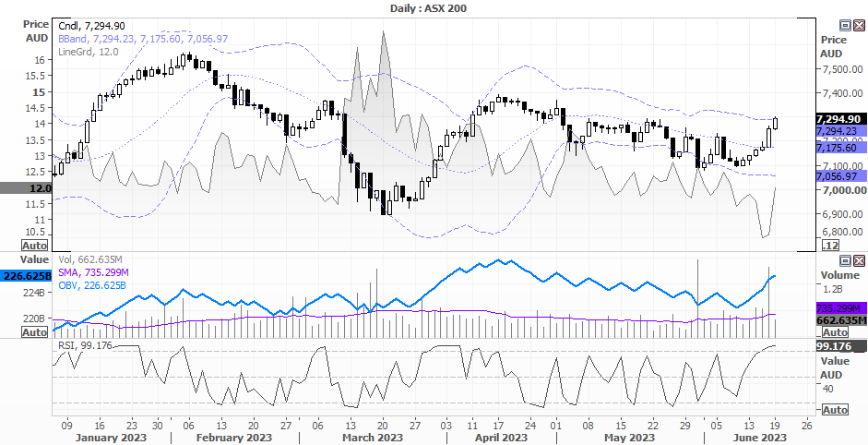This screenshot has height=445, width=868.
Task: Select the Cndl 7,294.90 legend entry
Action: pyautogui.click(x=91, y=26)
